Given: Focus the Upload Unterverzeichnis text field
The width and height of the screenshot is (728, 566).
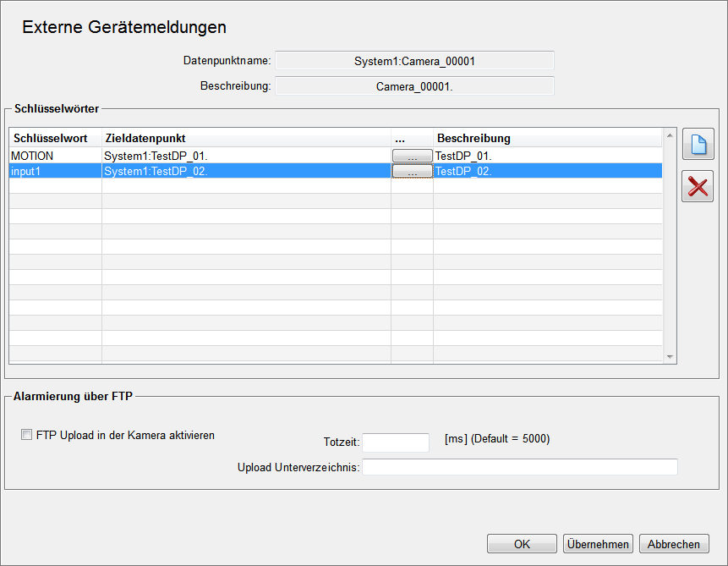Looking at the screenshot, I should (519, 468).
